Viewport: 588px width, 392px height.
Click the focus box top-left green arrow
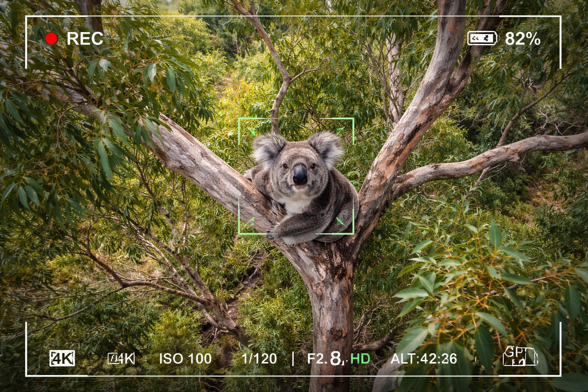[252, 132]
